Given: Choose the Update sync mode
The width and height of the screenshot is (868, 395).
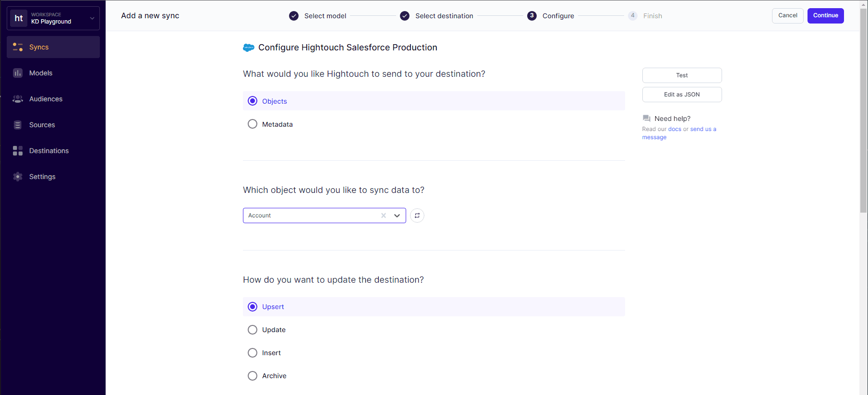Looking at the screenshot, I should pos(253,330).
